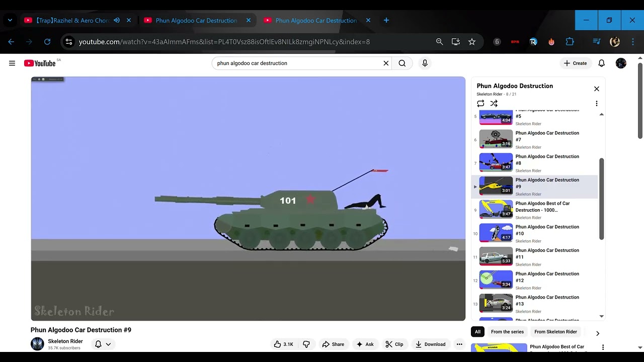Click the playlist scrollbar thumb
This screenshot has width=644, height=362.
pos(601,199)
